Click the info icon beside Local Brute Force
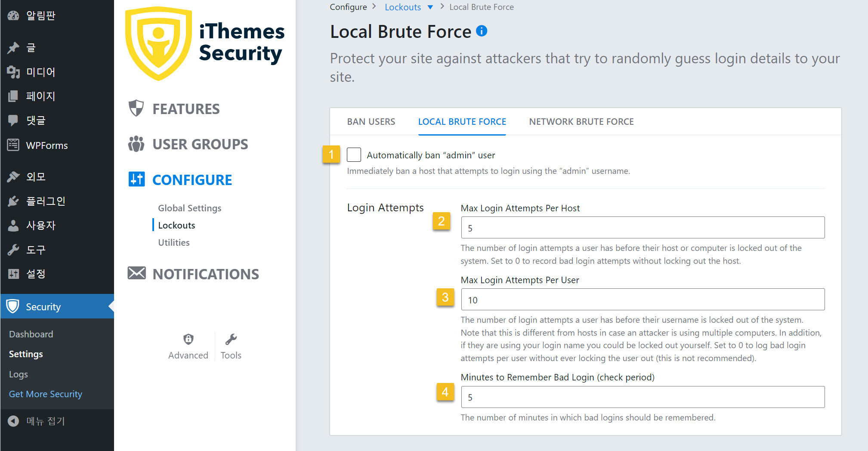Viewport: 868px width, 451px height. [x=482, y=31]
